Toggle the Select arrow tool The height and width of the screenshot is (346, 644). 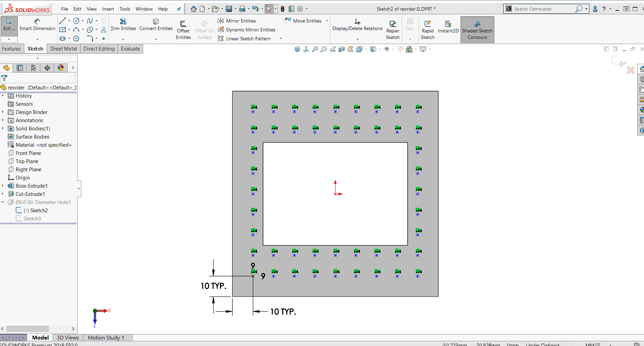(269, 9)
